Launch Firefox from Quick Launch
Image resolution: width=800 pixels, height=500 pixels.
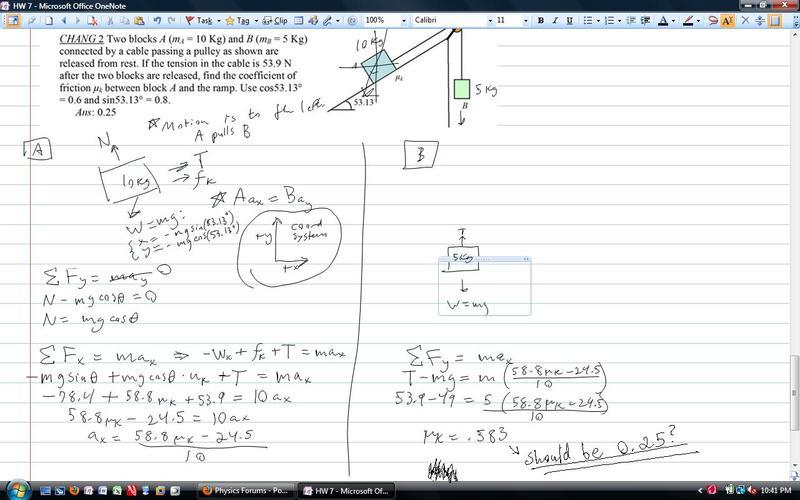point(73,491)
